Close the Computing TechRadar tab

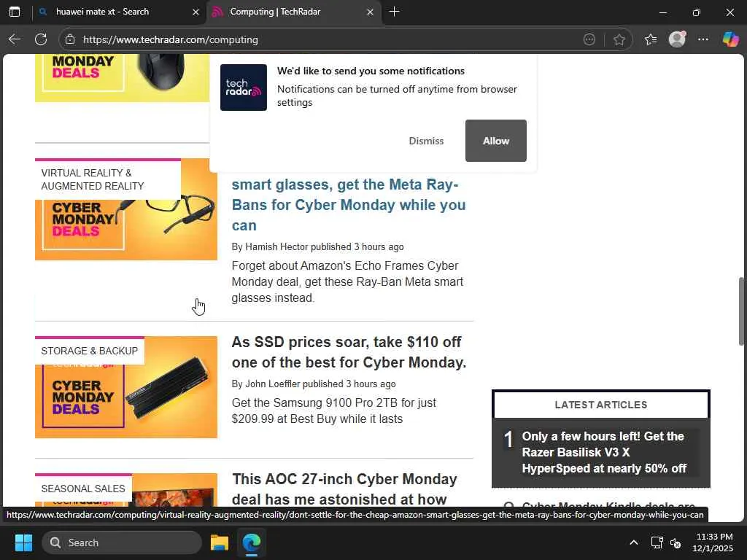click(370, 12)
